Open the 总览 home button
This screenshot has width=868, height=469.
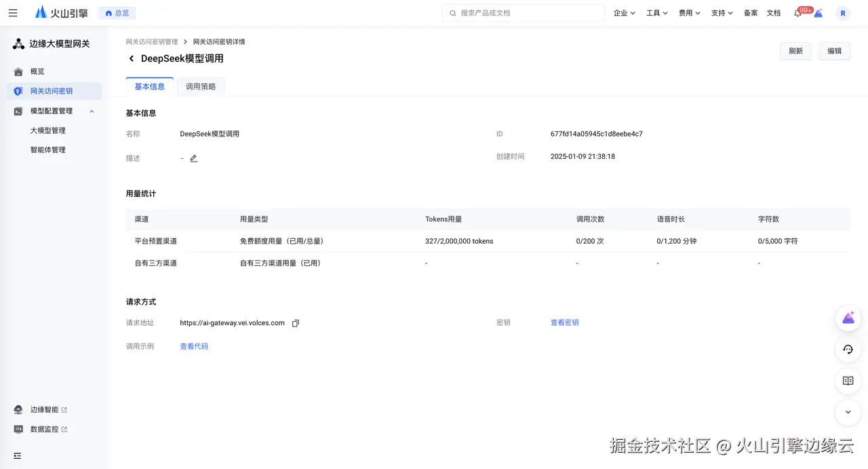coord(117,13)
